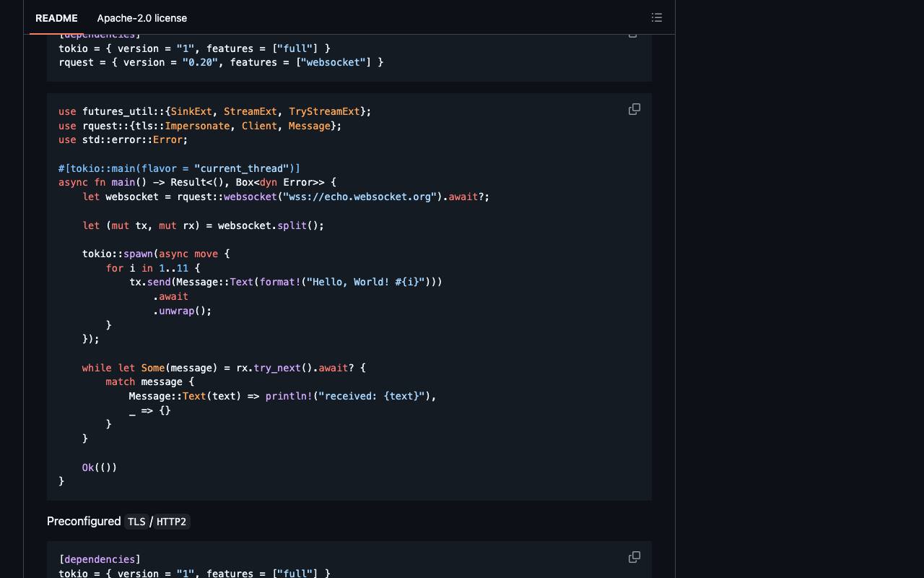Click the "Preconfigured" heading text
This screenshot has width=924, height=578.
[x=84, y=522]
